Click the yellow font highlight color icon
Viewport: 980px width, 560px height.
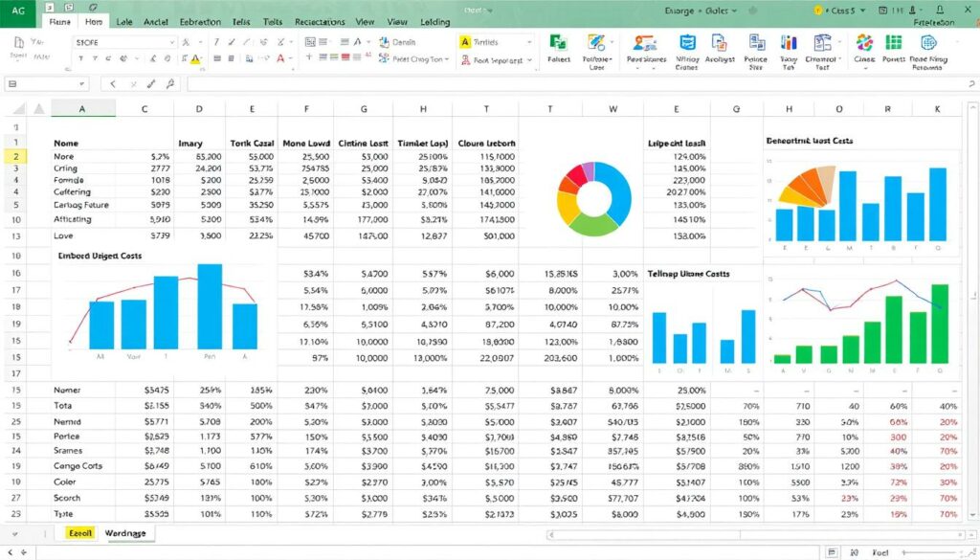pos(195,58)
